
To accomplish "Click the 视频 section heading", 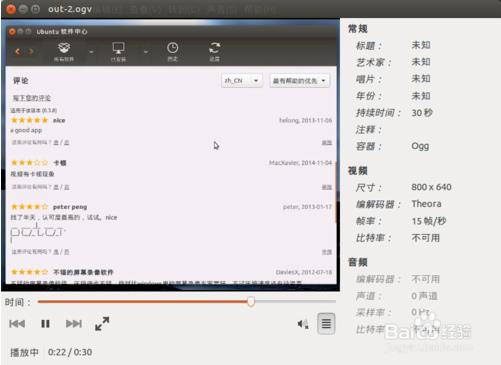I will (x=358, y=171).
